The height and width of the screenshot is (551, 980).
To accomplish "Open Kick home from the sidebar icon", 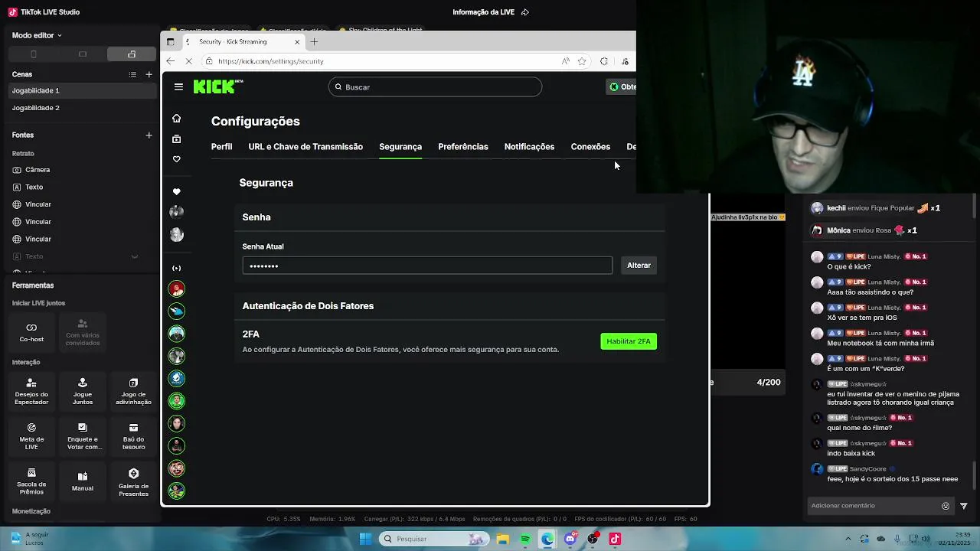I will tap(176, 119).
